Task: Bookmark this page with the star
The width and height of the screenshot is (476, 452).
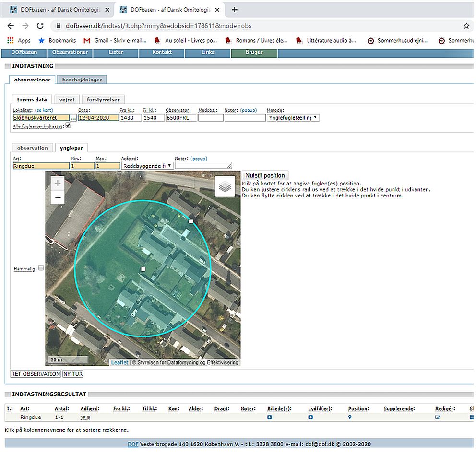Action: (466, 26)
